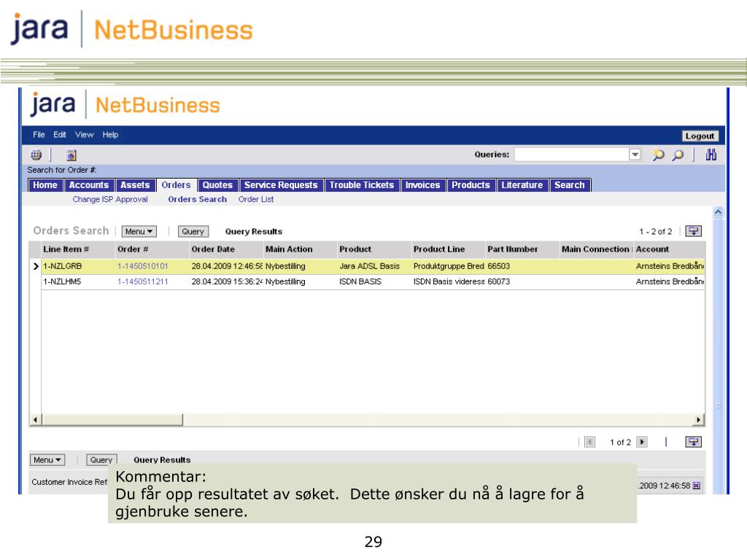The height and width of the screenshot is (560, 747).
Task: Switch to the Invoices tab
Action: 422,185
